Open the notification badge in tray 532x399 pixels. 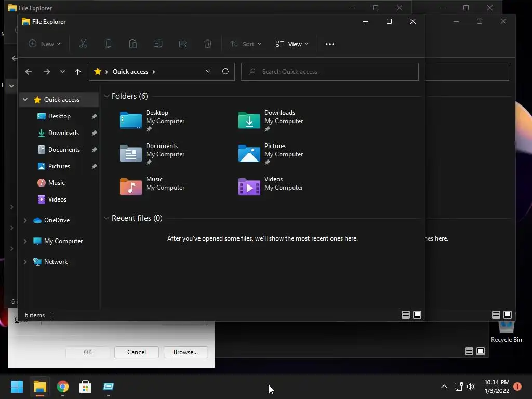click(x=517, y=387)
